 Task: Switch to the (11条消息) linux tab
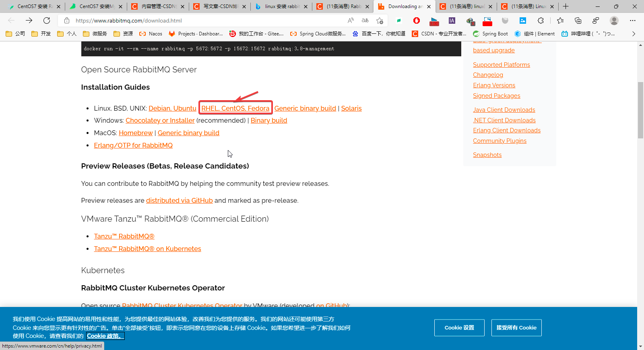pos(466,6)
